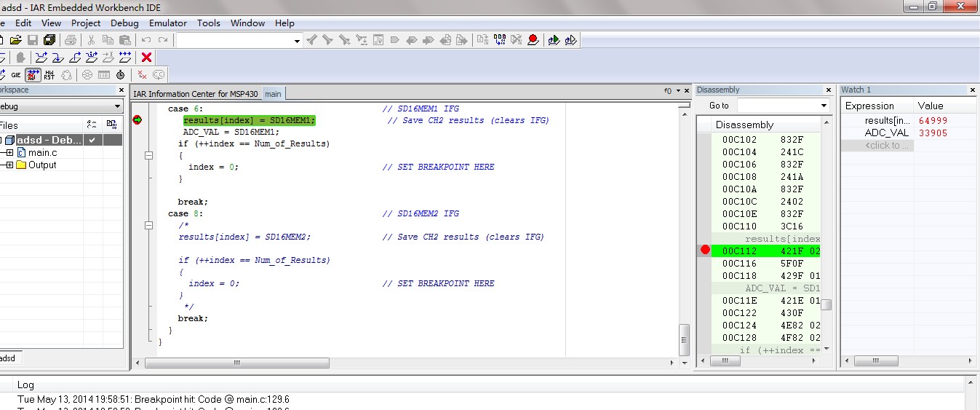
Task: Click the breakpoint marker on results[index] line
Action: click(138, 120)
